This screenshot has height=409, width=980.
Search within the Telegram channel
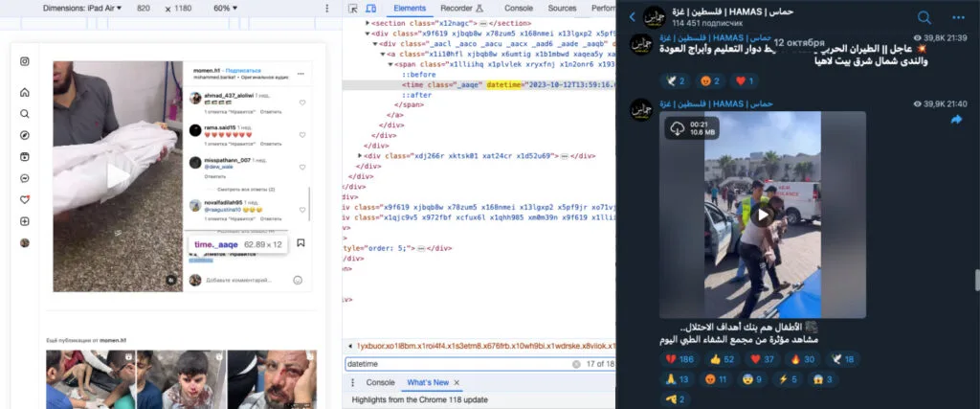[x=924, y=17]
